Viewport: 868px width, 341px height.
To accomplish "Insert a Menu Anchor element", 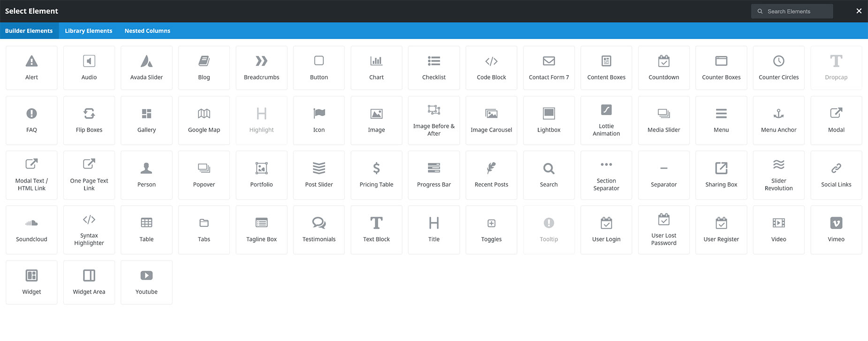I will click(x=779, y=120).
